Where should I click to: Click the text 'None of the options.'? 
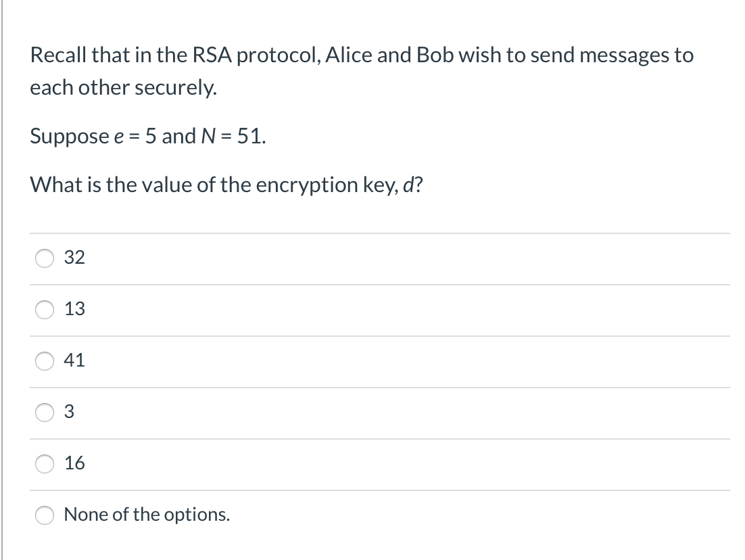[146, 515]
